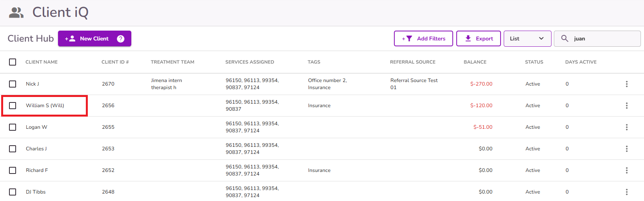Click the TAGS column header
The image size is (644, 201).
(314, 62)
